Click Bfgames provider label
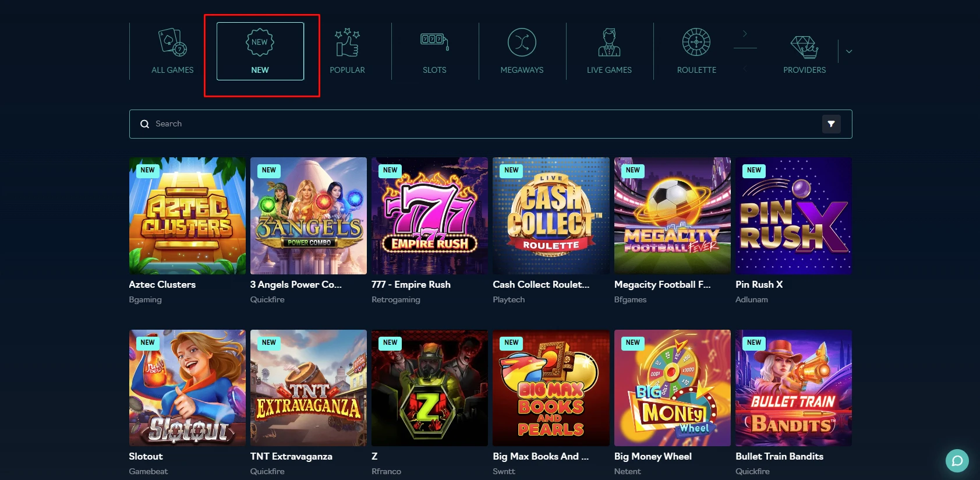This screenshot has height=480, width=980. click(631, 299)
